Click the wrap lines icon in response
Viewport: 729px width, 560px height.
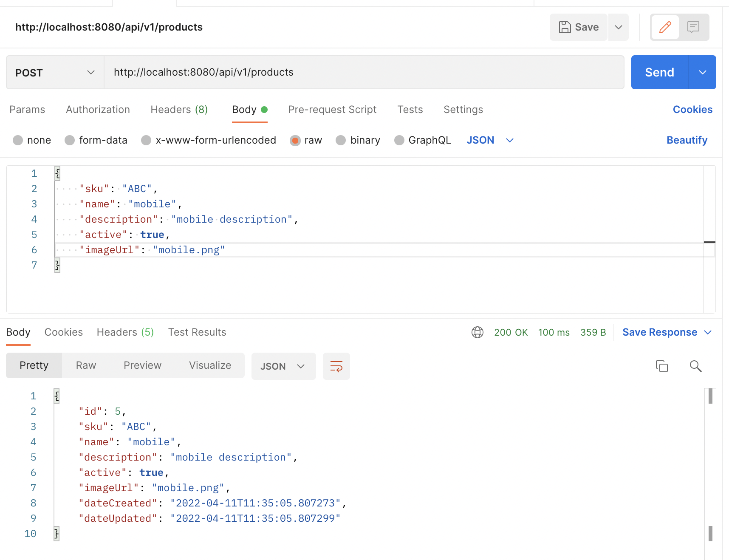pyautogui.click(x=336, y=366)
